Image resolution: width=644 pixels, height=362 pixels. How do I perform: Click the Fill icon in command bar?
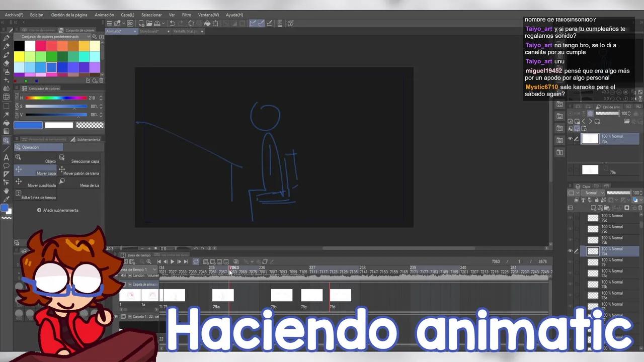pyautogui.click(x=207, y=23)
